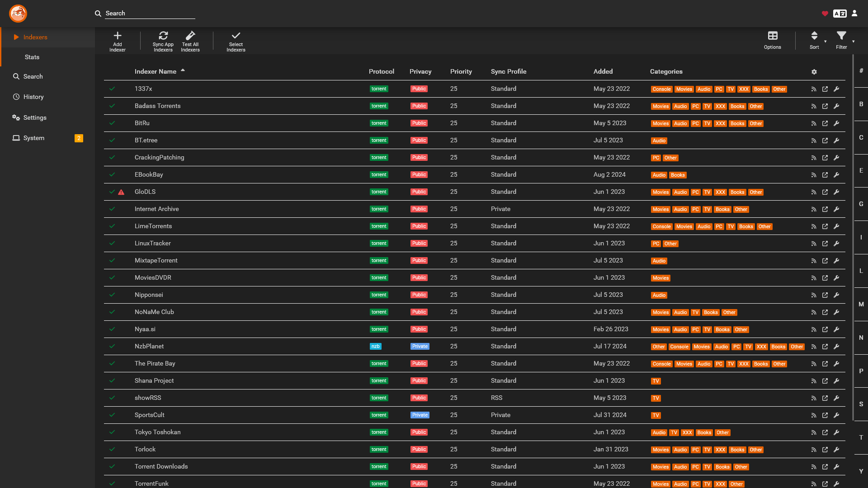This screenshot has height=488, width=868.
Task: Click the Prowlarr logo icon
Action: coord(18,14)
